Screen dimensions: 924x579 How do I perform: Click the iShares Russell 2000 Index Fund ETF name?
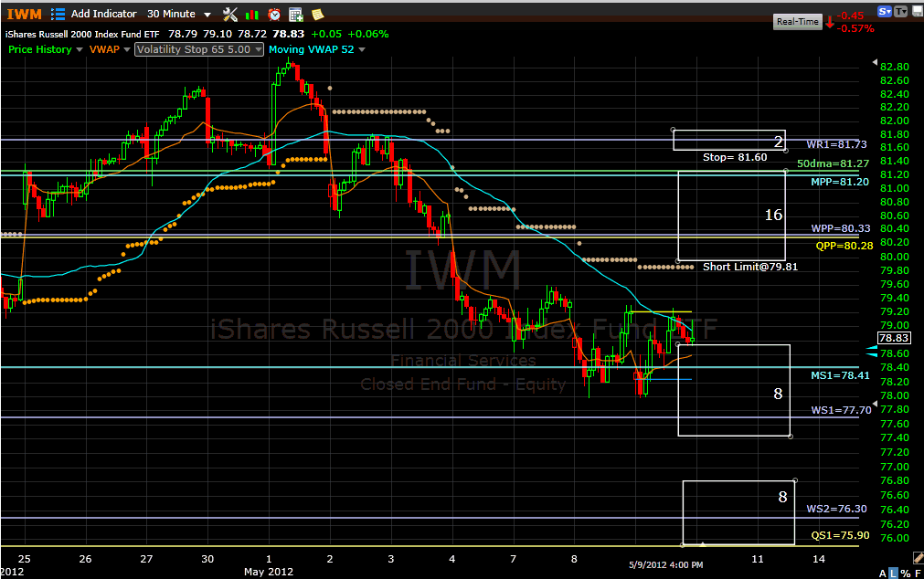82,34
